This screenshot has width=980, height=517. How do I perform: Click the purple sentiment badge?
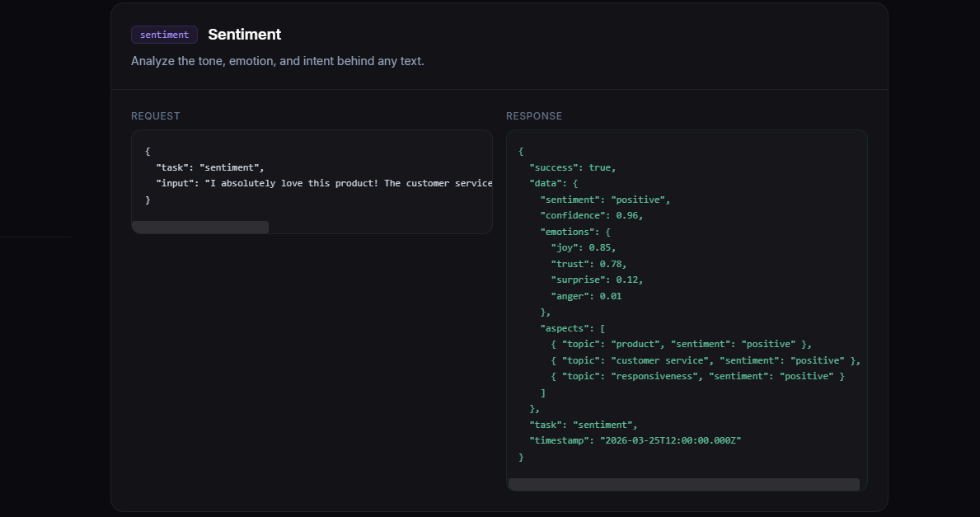point(164,35)
